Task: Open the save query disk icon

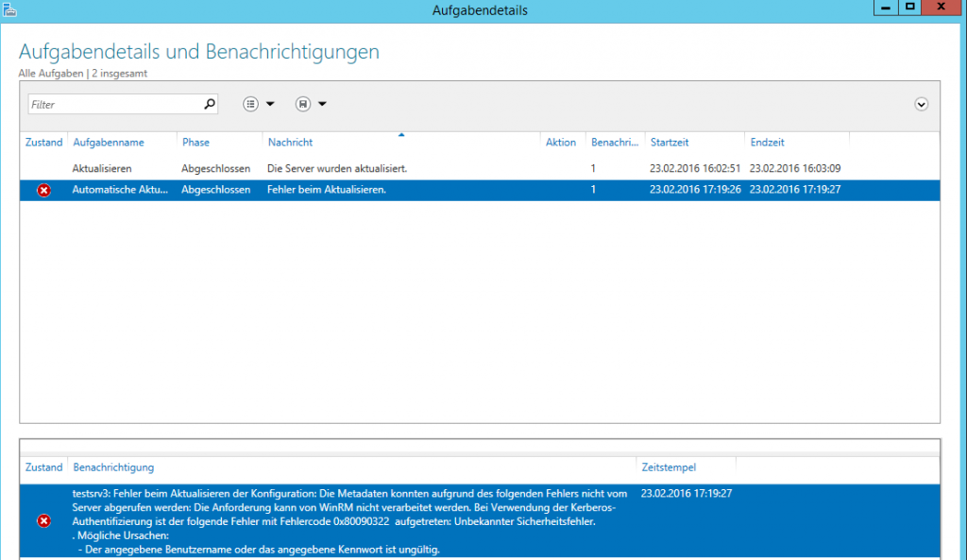Action: pos(303,104)
